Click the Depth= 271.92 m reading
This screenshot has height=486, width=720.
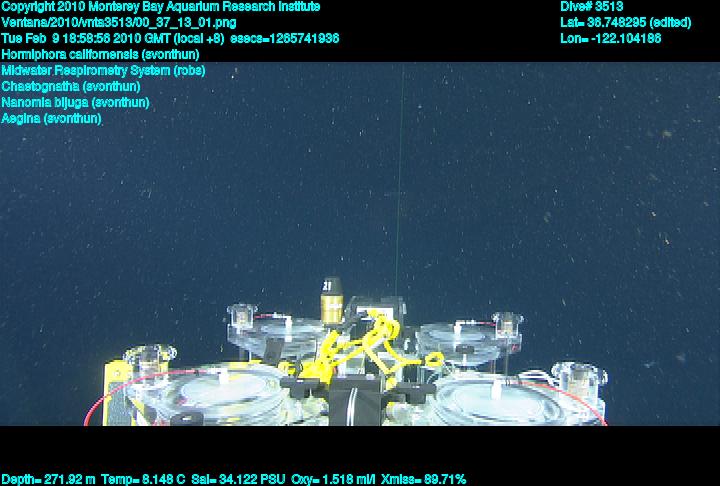tap(50, 479)
